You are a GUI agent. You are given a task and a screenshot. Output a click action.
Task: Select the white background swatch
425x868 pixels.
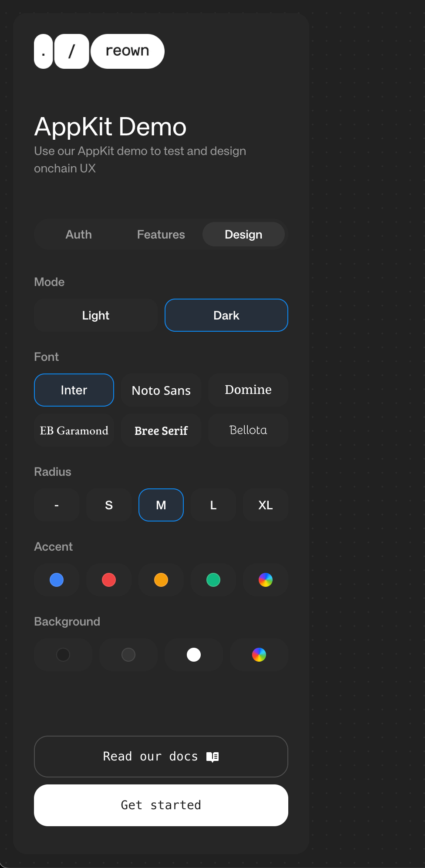coord(194,655)
